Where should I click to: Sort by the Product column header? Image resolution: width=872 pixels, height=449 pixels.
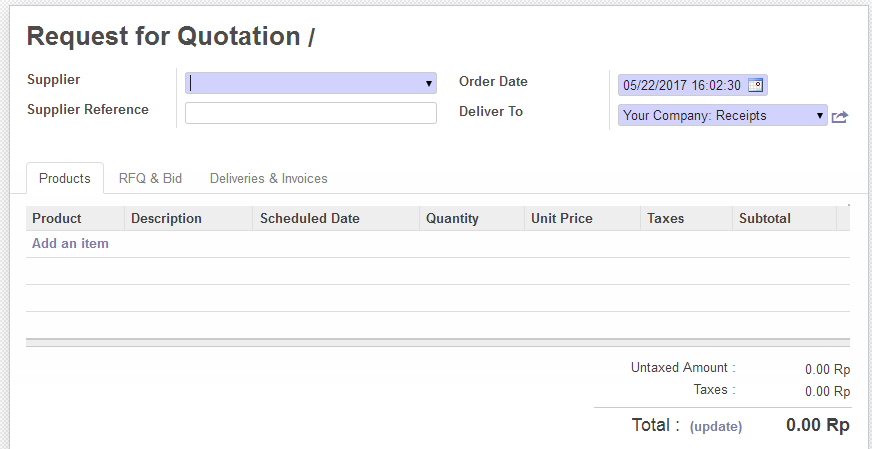(57, 218)
